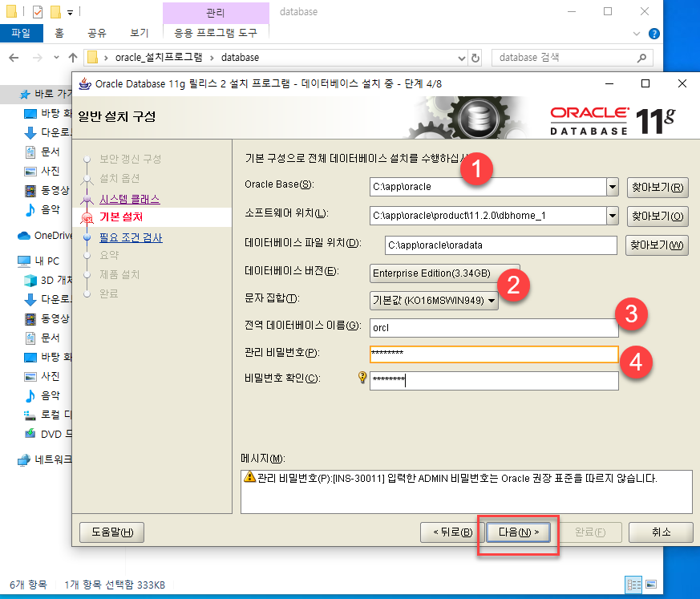Viewport: 700px width, 599px height.
Task: Click the new folder icon in title bar
Action: [55, 12]
